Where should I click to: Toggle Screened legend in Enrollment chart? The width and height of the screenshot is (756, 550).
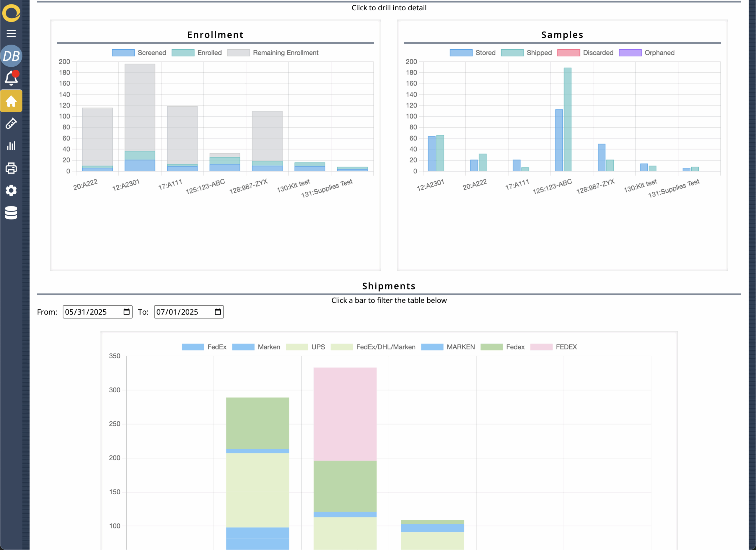pos(139,53)
